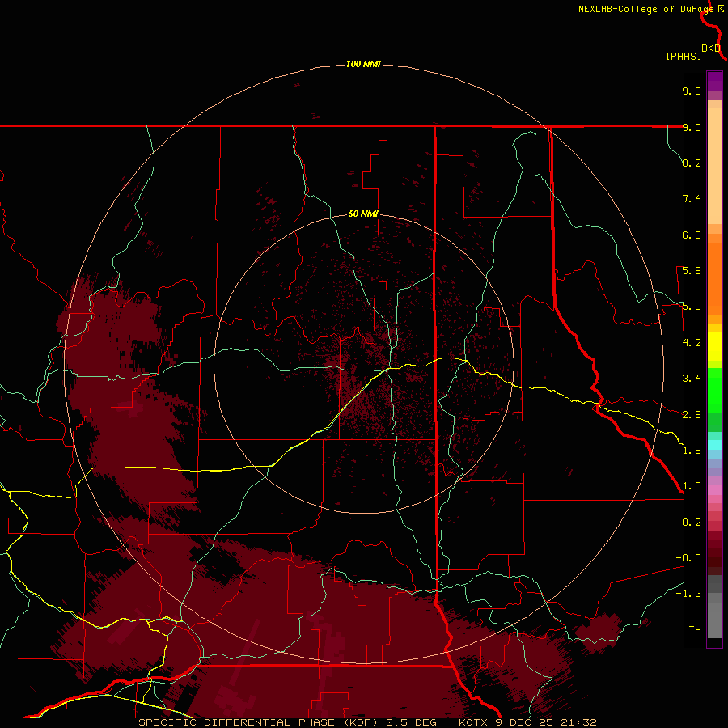Click the -0.5 value on color scale

pyautogui.click(x=688, y=558)
